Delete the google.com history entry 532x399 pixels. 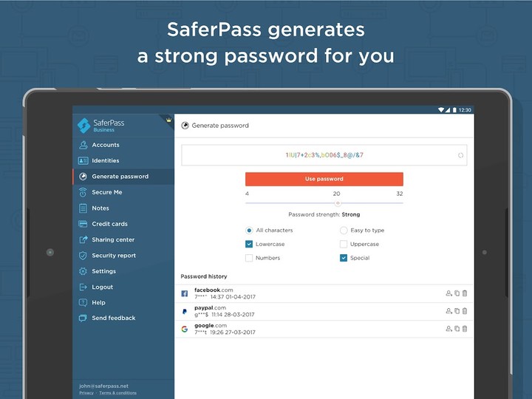pyautogui.click(x=465, y=328)
